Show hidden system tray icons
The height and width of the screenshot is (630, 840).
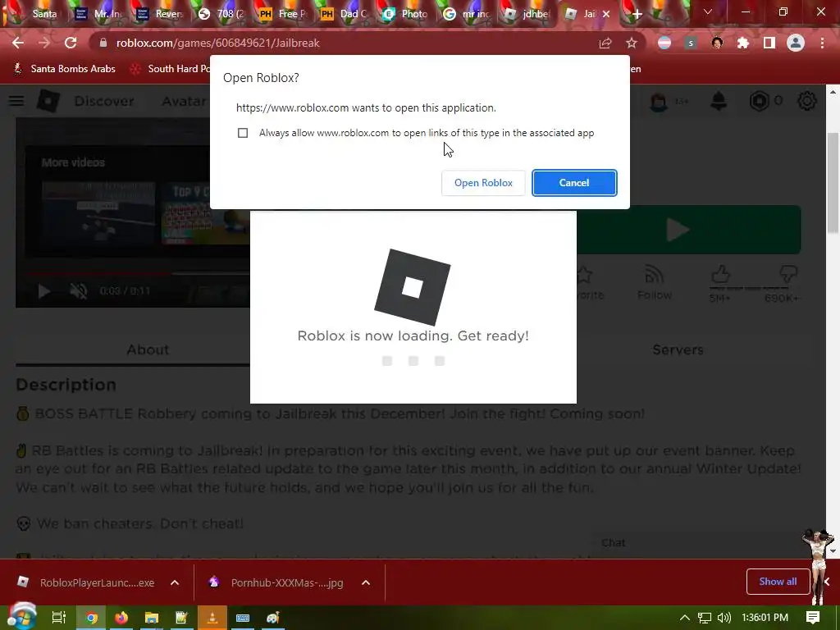click(x=685, y=618)
